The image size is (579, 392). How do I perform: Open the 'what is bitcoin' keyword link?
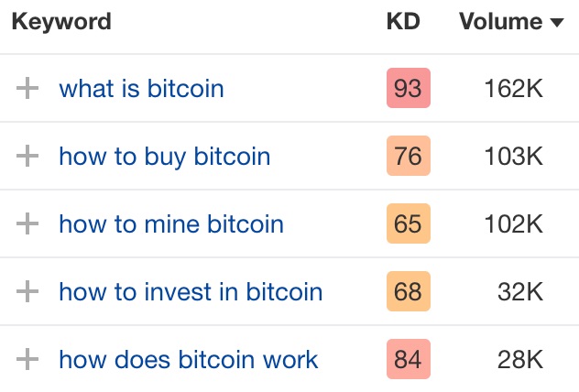[141, 89]
